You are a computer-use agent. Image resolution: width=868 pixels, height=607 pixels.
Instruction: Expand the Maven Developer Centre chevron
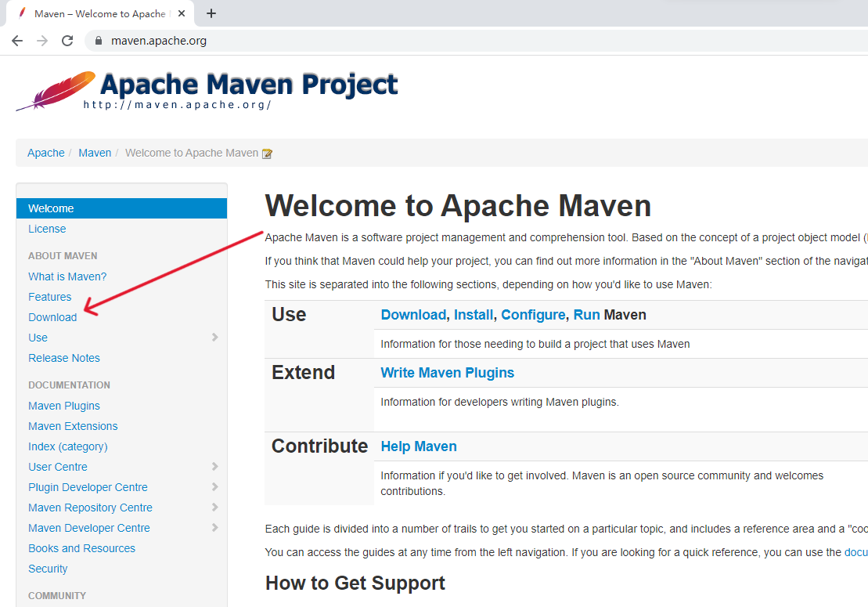[x=214, y=528]
